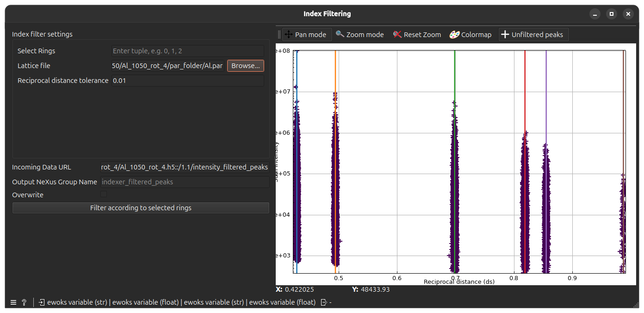Click the 'Index filter settings' heading
644x313 pixels.
pyautogui.click(x=42, y=34)
